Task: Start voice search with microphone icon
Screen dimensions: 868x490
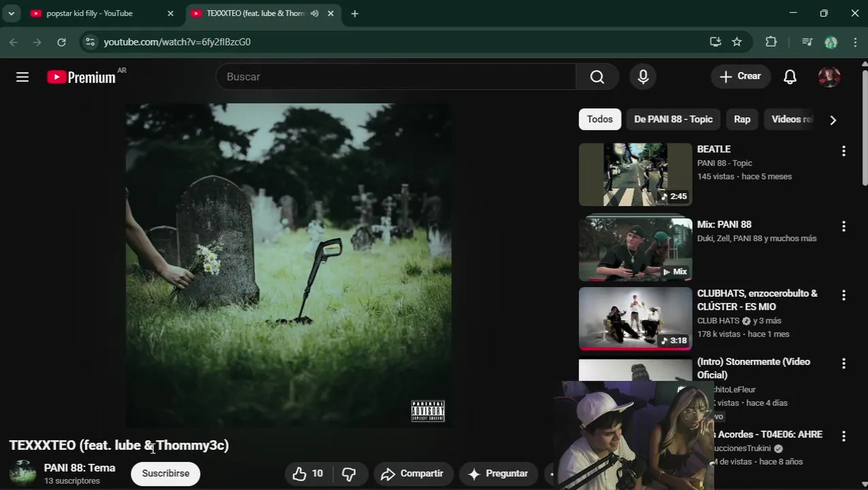Action: coord(643,77)
